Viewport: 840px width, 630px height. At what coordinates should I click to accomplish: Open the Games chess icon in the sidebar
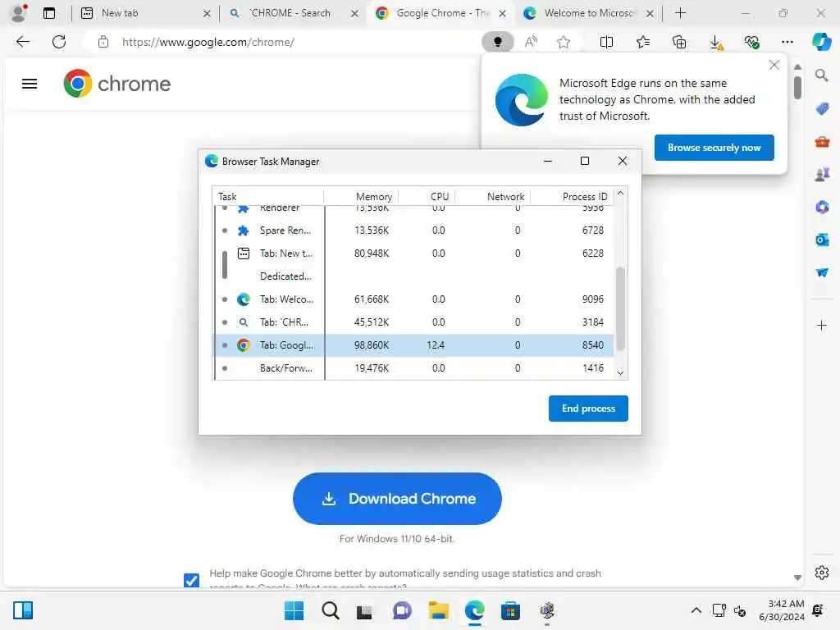pos(822,174)
